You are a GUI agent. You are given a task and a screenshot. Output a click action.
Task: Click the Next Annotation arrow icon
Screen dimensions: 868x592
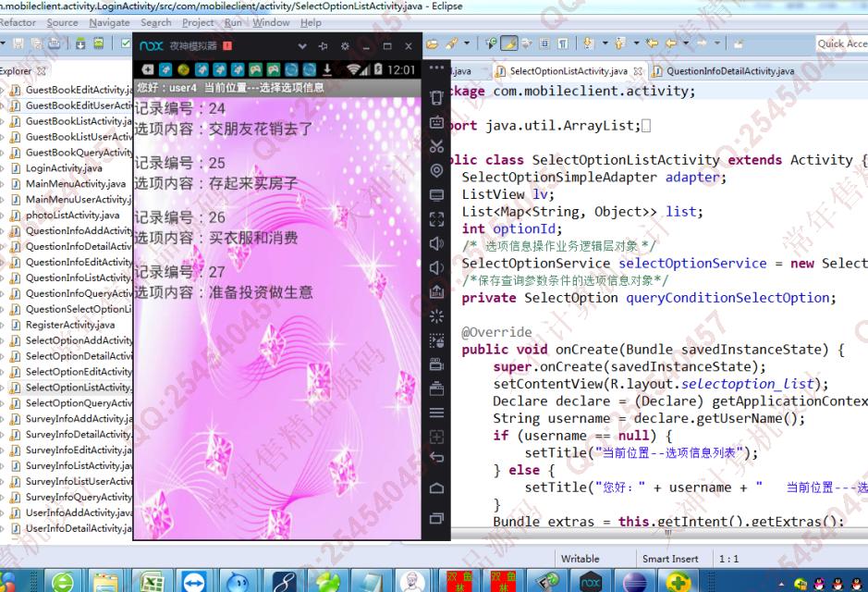[x=587, y=43]
